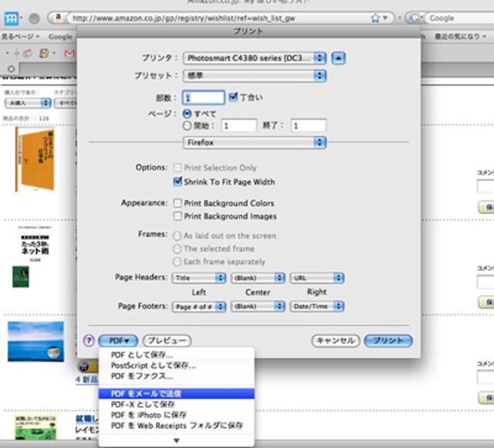
Task: Open the プリンタ Photosmart C4380 dropdown
Action: pos(255,58)
